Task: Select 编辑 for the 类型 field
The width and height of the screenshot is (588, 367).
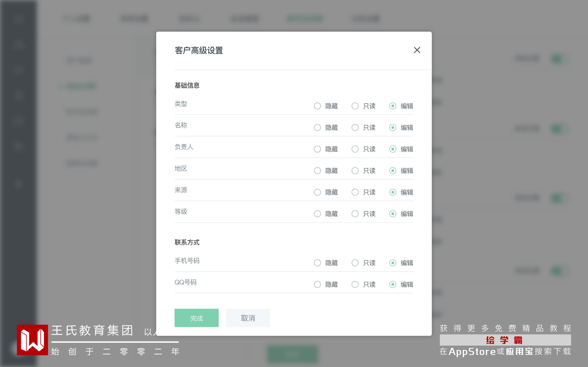Action: [x=393, y=106]
